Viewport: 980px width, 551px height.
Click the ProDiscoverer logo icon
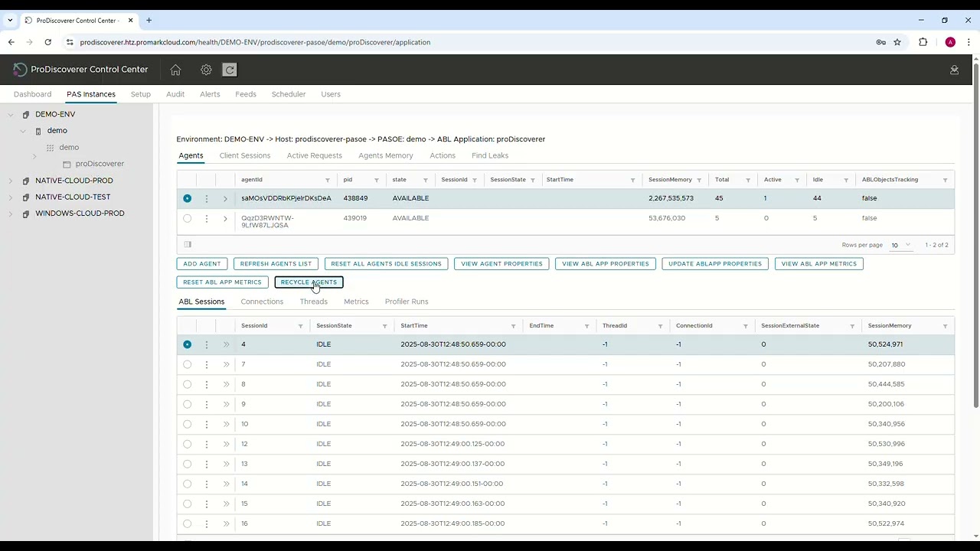pyautogui.click(x=20, y=70)
